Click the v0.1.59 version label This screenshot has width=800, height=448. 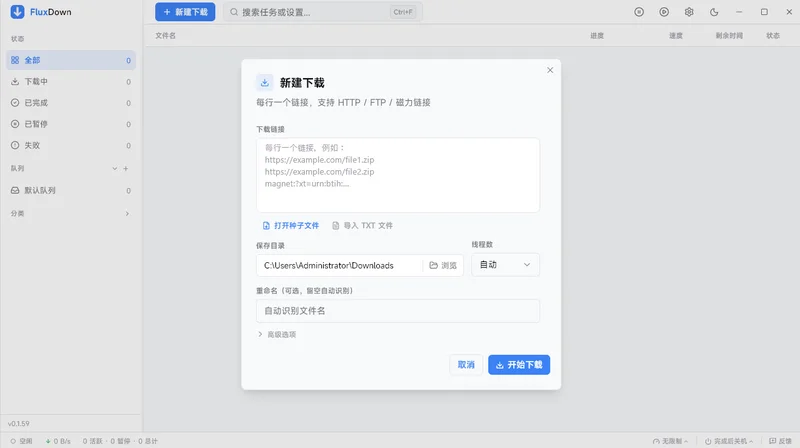(x=18, y=424)
